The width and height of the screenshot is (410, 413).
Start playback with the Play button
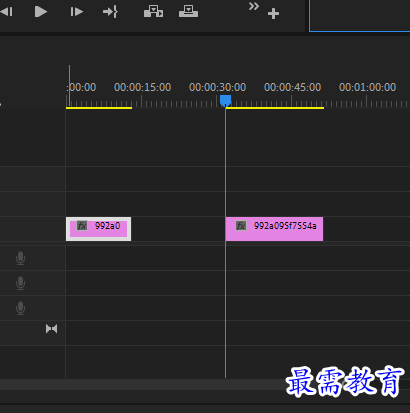[x=41, y=12]
